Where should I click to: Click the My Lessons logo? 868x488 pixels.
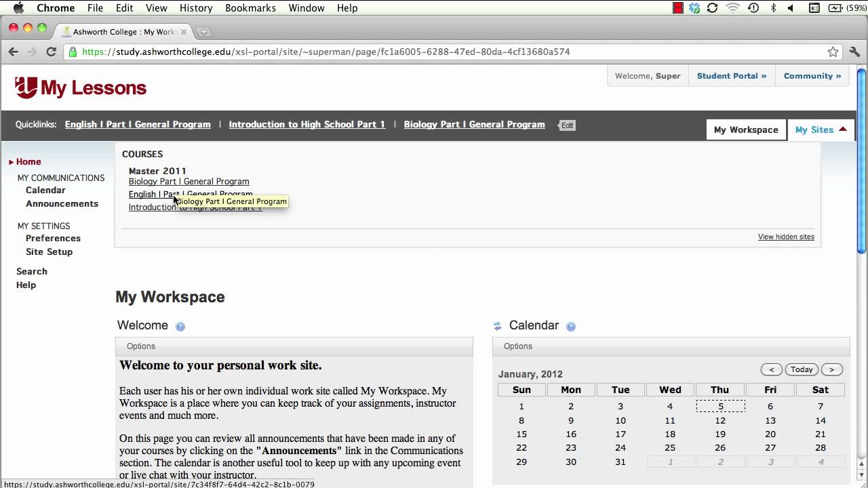(81, 87)
